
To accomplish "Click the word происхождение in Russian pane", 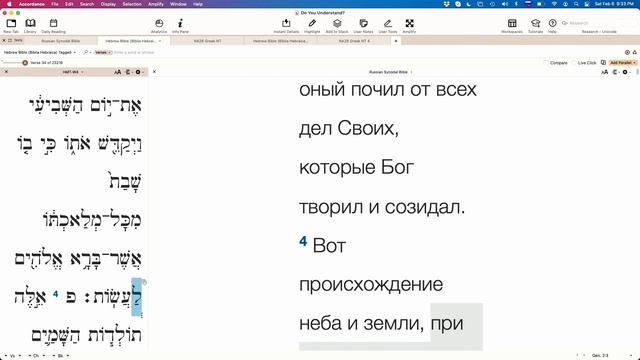I will (371, 285).
